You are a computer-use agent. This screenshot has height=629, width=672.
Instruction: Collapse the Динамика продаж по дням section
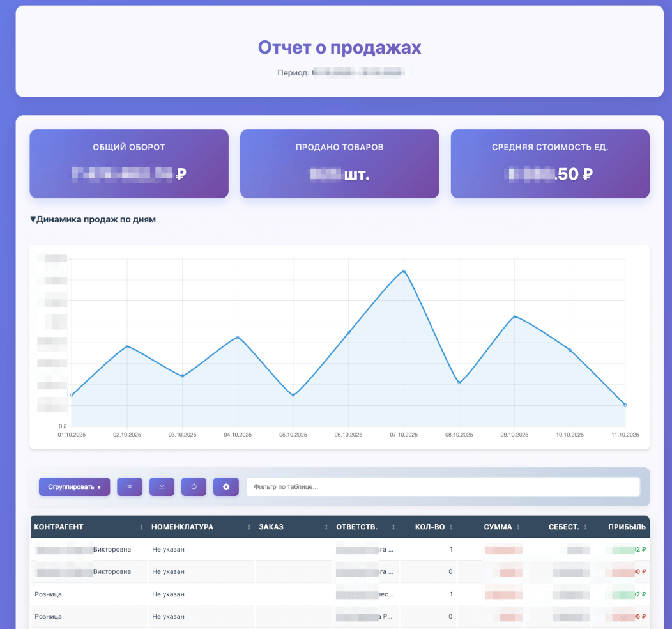[33, 219]
